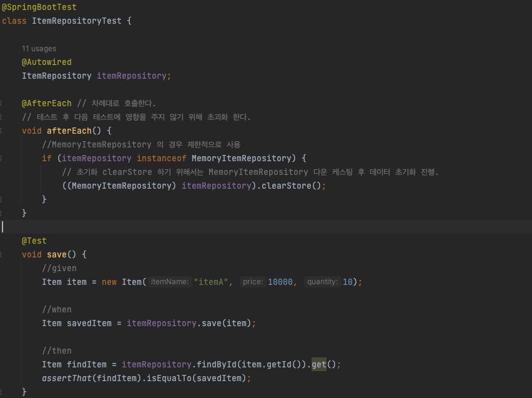Viewport: 532px width, 398px height.
Task: Click itemRepository before .clearStore()
Action: tap(217, 186)
